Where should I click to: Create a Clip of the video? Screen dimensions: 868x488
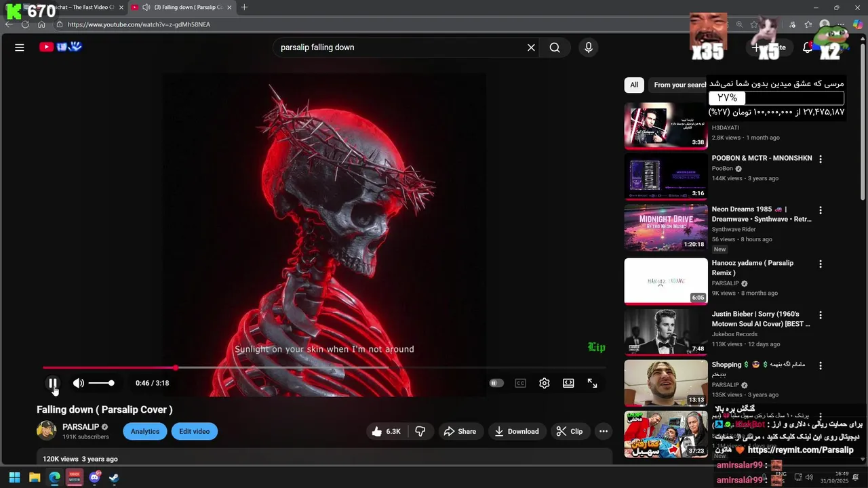click(x=570, y=431)
